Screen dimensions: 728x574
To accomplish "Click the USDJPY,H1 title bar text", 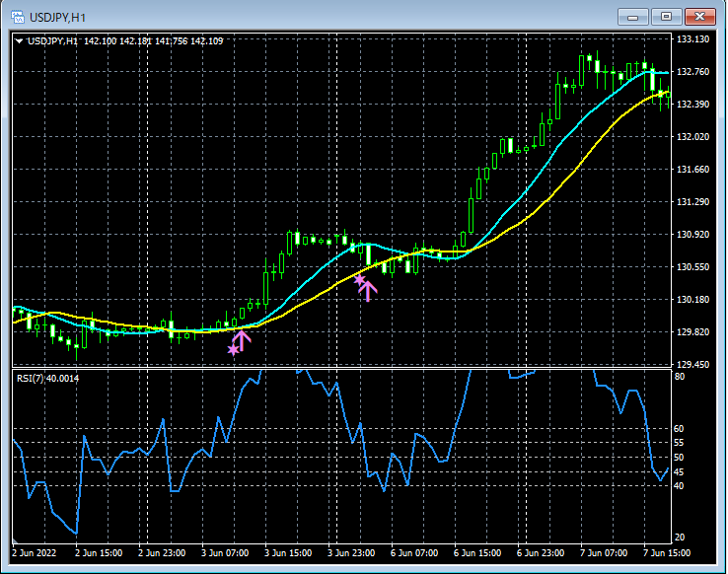I will coord(57,18).
